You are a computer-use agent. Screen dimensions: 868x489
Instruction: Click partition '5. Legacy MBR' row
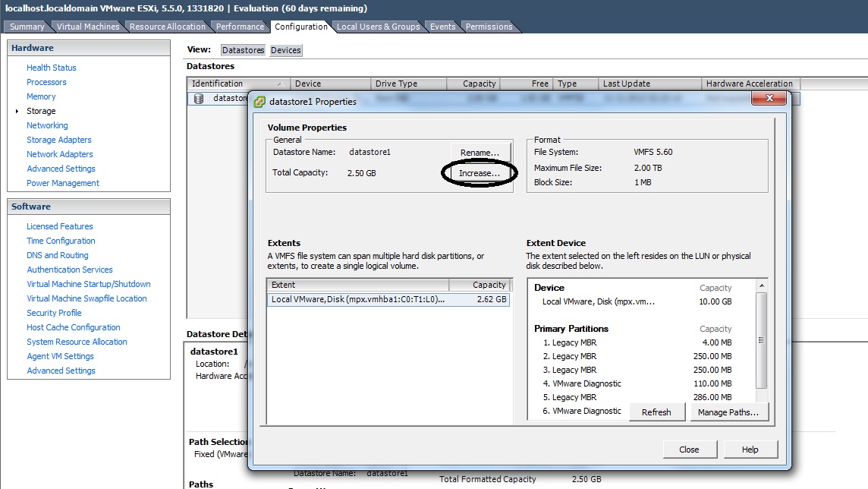(637, 397)
